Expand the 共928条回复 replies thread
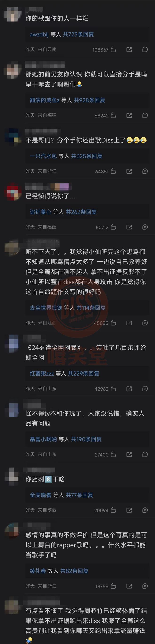This screenshot has width=155, height=644. tap(89, 100)
